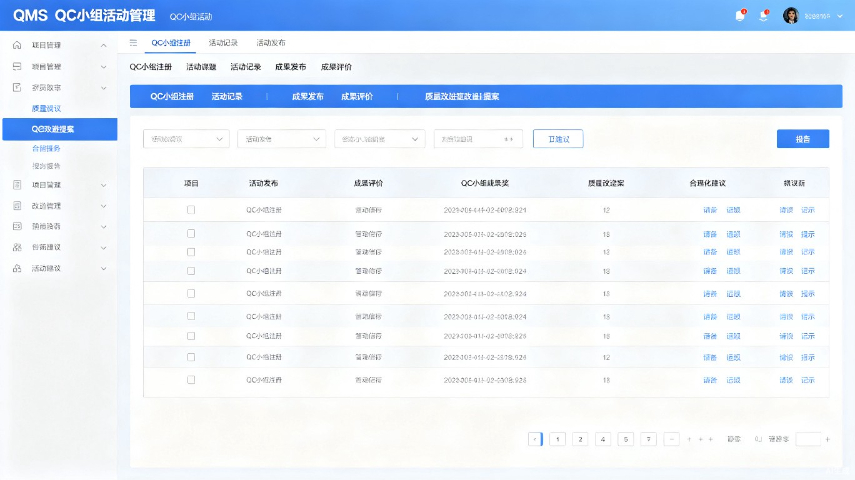Go to page 2 in pagination
Screen dimensions: 855x480
click(x=580, y=439)
